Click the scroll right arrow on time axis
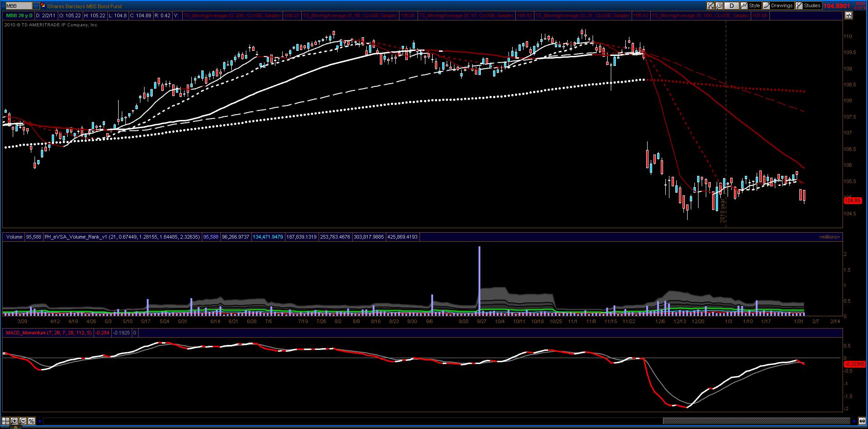The image size is (868, 429). 855,421
